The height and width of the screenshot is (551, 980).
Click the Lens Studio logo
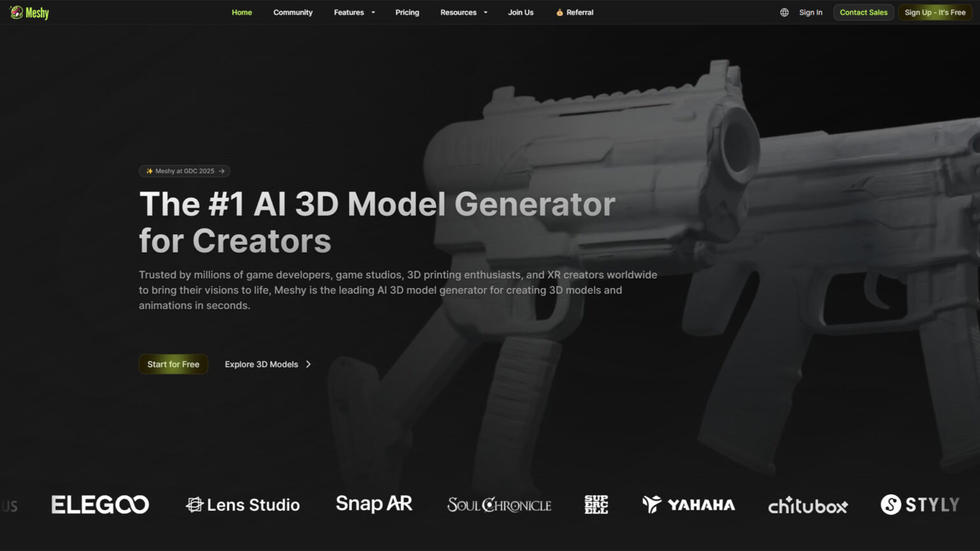coord(242,505)
